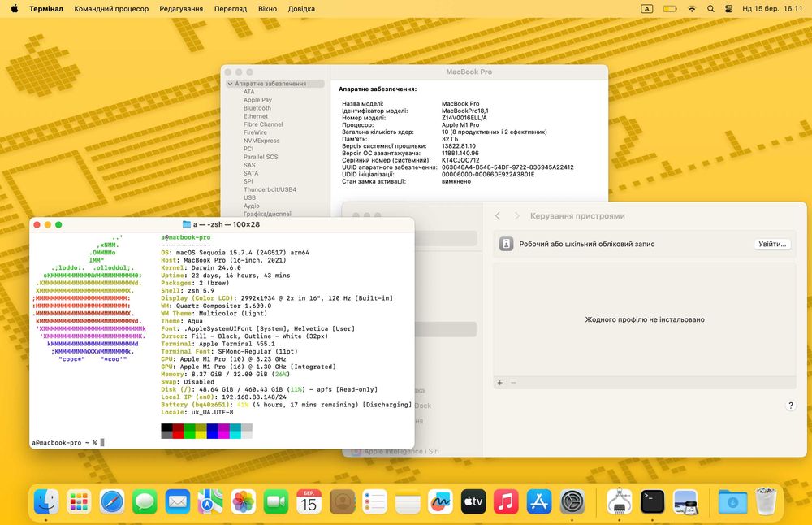Open the Перегляд menu
Image resolution: width=812 pixels, height=525 pixels.
(231, 9)
